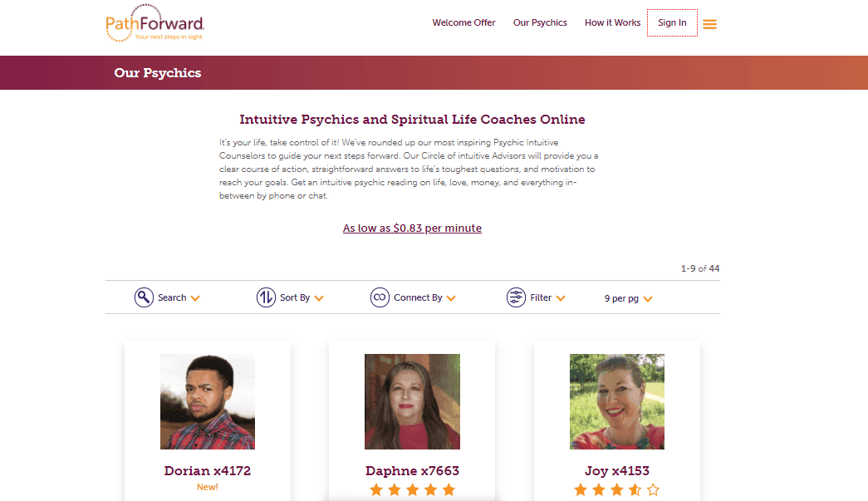The width and height of the screenshot is (868, 501).
Task: Open the 9 per pg dropdown
Action: [628, 298]
